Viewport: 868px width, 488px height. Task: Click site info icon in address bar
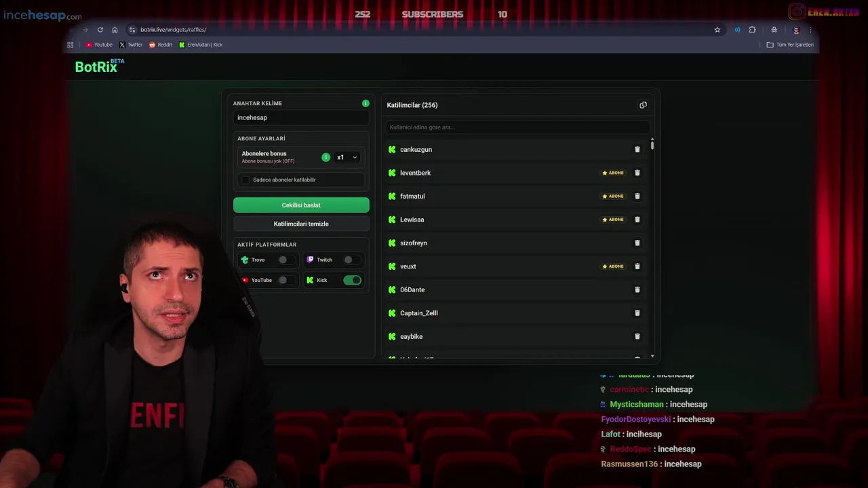(x=132, y=30)
